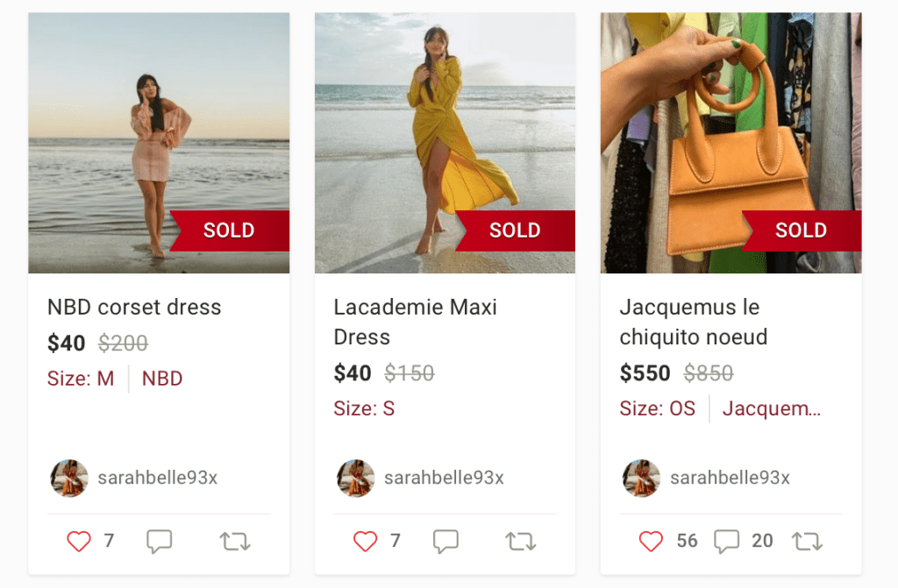Open comments on the Jacquemus bag listing

coord(726,542)
